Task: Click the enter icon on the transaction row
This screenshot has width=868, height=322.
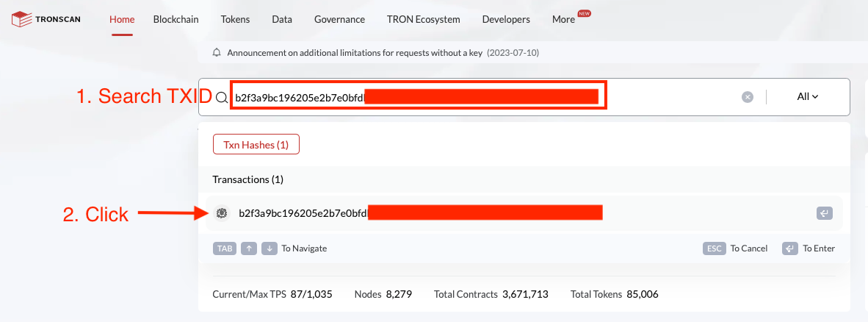Action: coord(824,212)
